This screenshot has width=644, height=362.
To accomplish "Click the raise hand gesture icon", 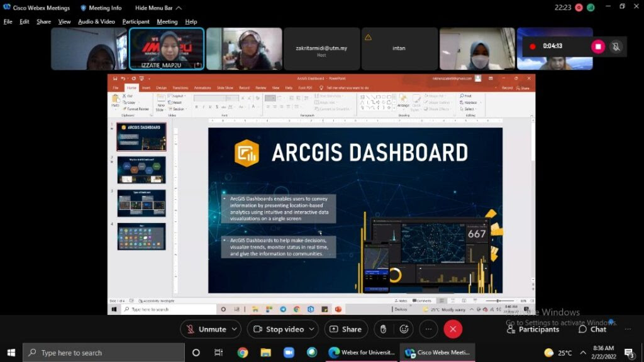I will click(383, 329).
